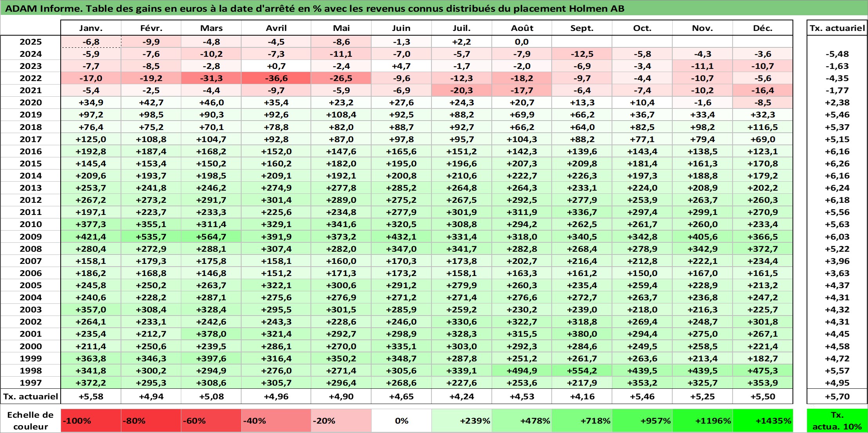868x433 pixels.
Task: Select the Juin column header
Action: (401, 28)
